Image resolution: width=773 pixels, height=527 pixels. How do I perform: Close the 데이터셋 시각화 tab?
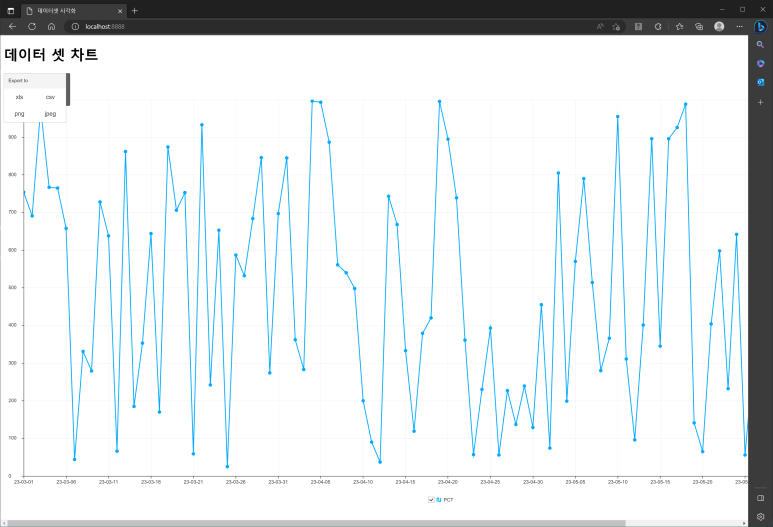(x=120, y=11)
